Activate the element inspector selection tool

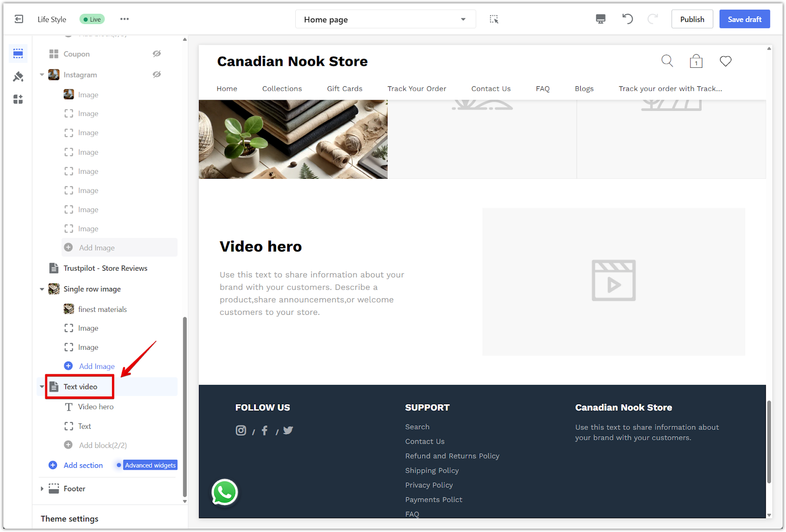point(494,19)
